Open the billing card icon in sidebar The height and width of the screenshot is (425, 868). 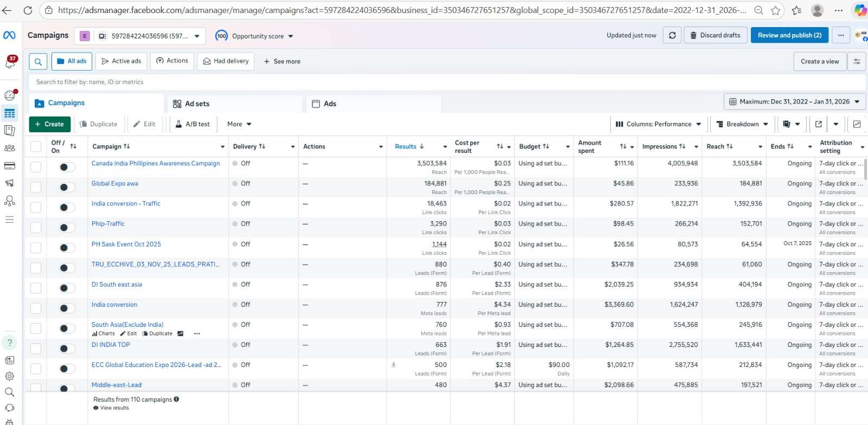click(10, 166)
